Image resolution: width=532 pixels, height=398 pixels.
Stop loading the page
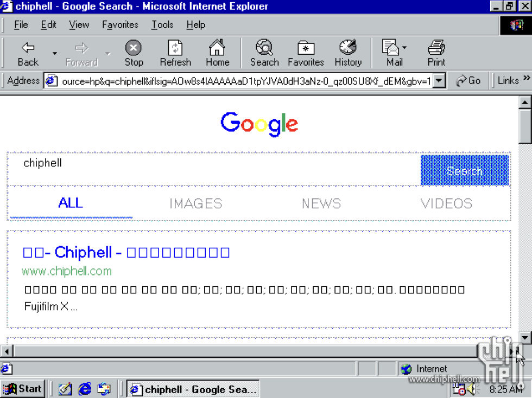(134, 54)
